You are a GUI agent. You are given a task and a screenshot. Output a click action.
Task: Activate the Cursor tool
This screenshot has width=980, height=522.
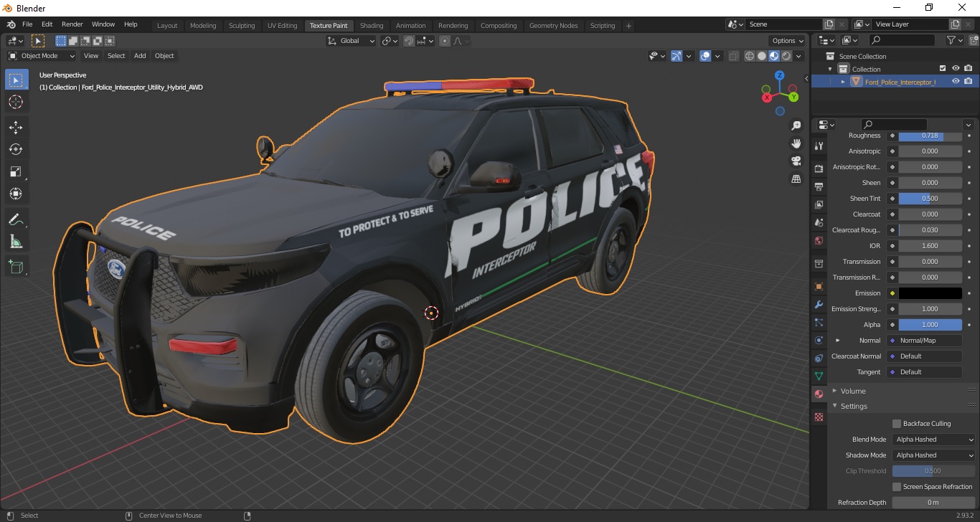(x=16, y=103)
